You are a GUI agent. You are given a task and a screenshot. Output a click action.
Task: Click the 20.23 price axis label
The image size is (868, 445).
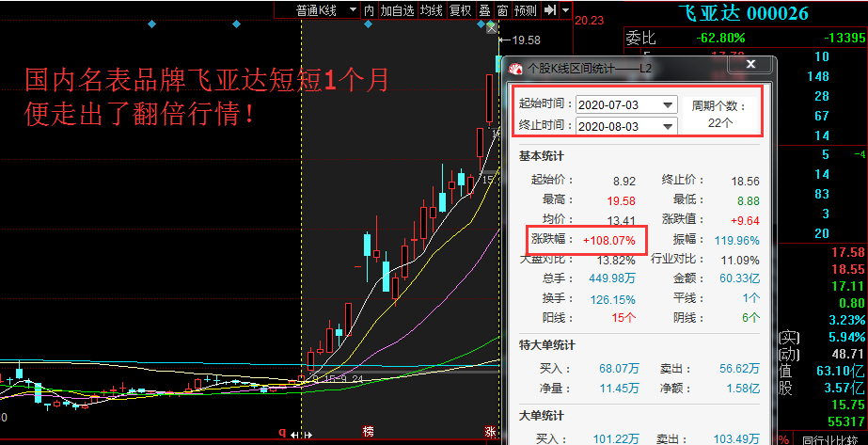pyautogui.click(x=590, y=21)
